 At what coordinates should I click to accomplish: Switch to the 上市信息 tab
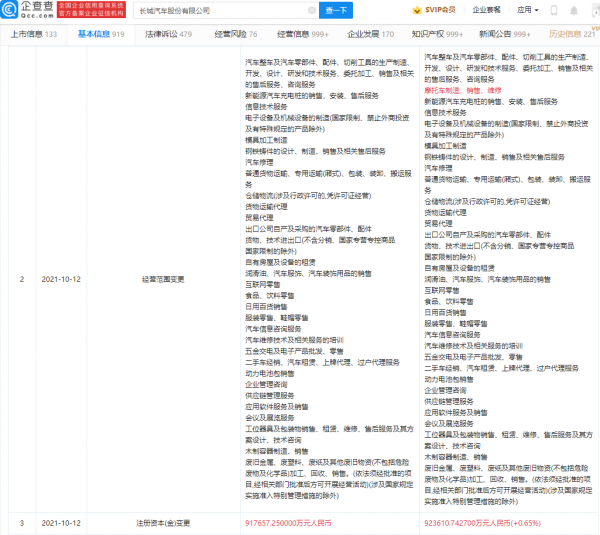click(34, 34)
